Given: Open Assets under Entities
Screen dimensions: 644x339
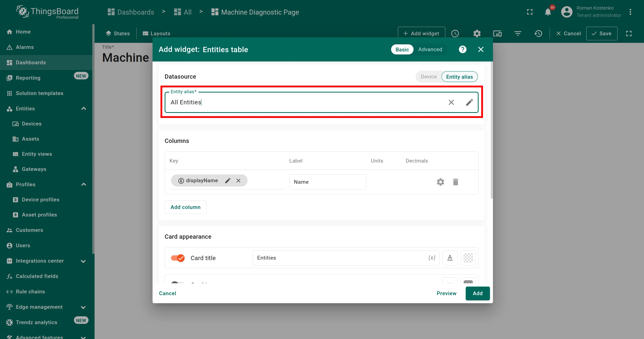Looking at the screenshot, I should coord(47,139).
